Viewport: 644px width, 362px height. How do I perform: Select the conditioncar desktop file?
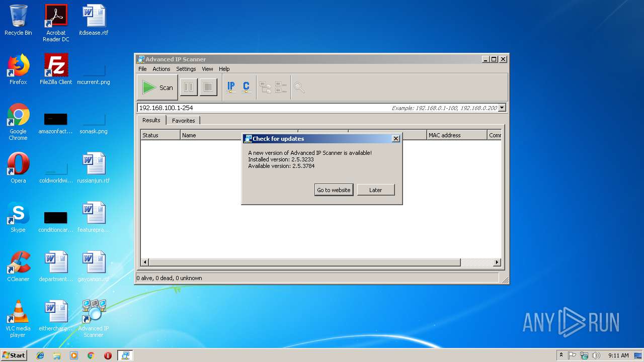pos(56,220)
